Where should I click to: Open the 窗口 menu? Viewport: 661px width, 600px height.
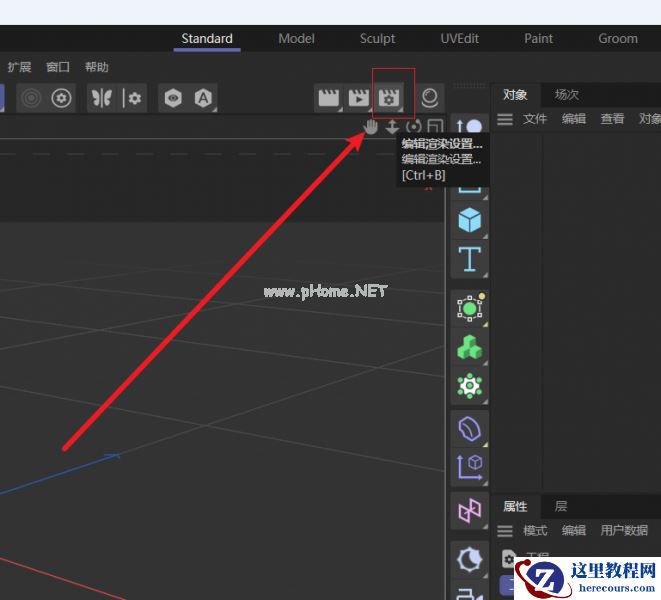tap(58, 67)
